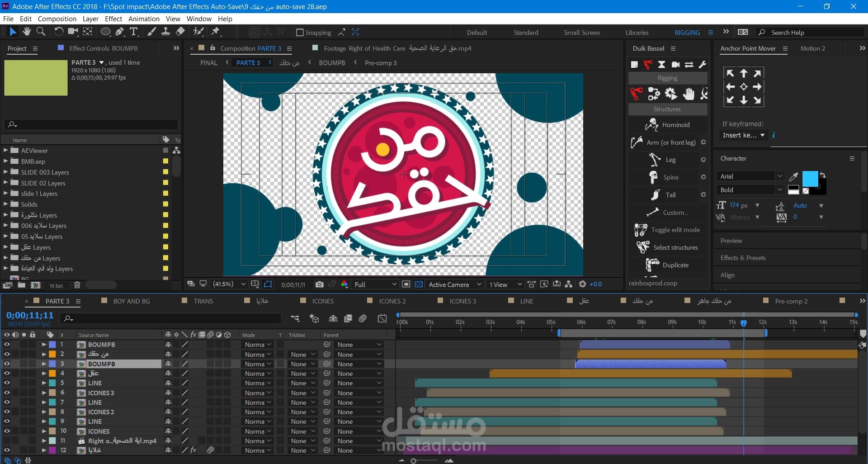Open the Composition menu
This screenshot has height=464, width=868.
[x=57, y=19]
